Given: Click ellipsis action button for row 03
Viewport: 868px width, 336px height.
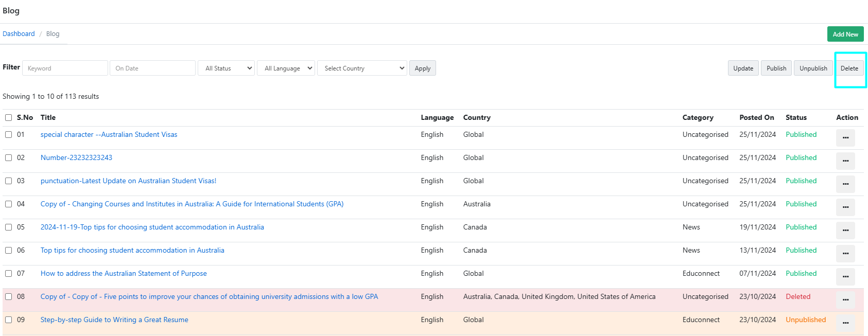Looking at the screenshot, I should pyautogui.click(x=845, y=184).
